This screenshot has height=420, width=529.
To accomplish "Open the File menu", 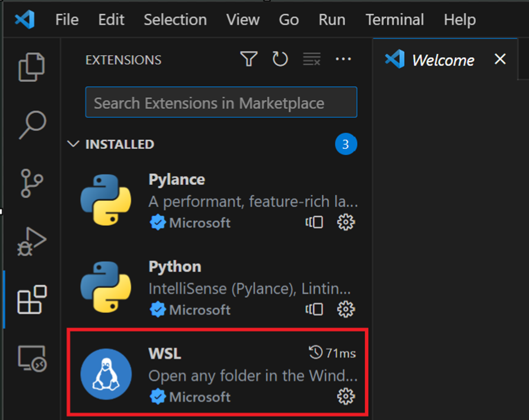I will pos(67,20).
